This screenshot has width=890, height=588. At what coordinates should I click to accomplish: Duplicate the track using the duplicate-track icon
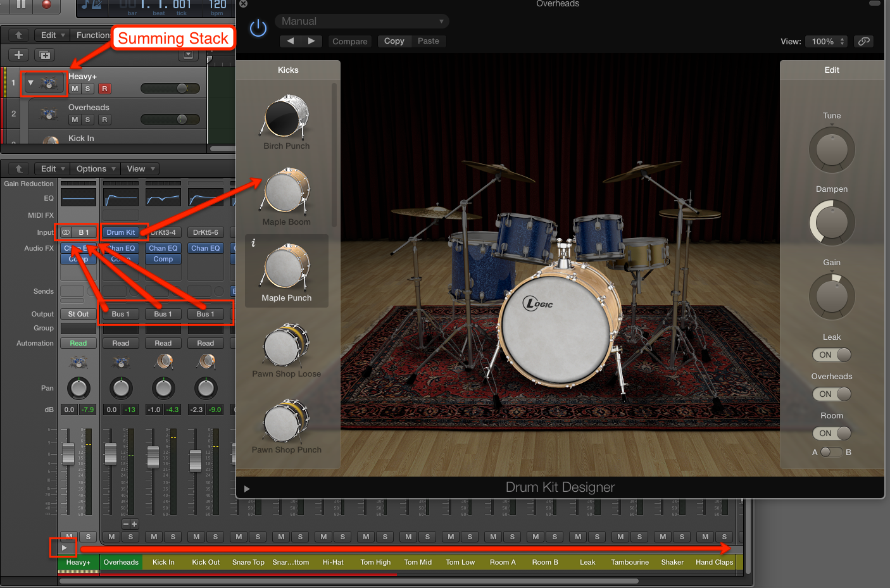[45, 55]
